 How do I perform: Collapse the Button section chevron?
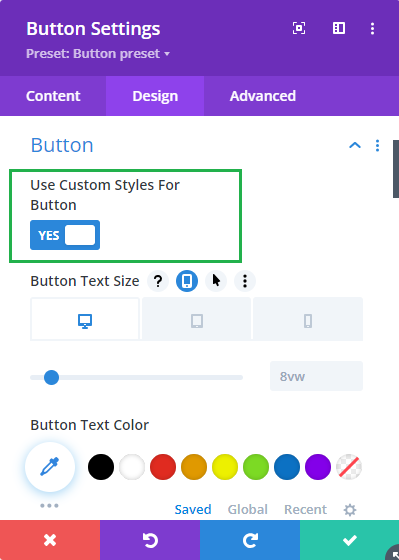click(x=355, y=145)
